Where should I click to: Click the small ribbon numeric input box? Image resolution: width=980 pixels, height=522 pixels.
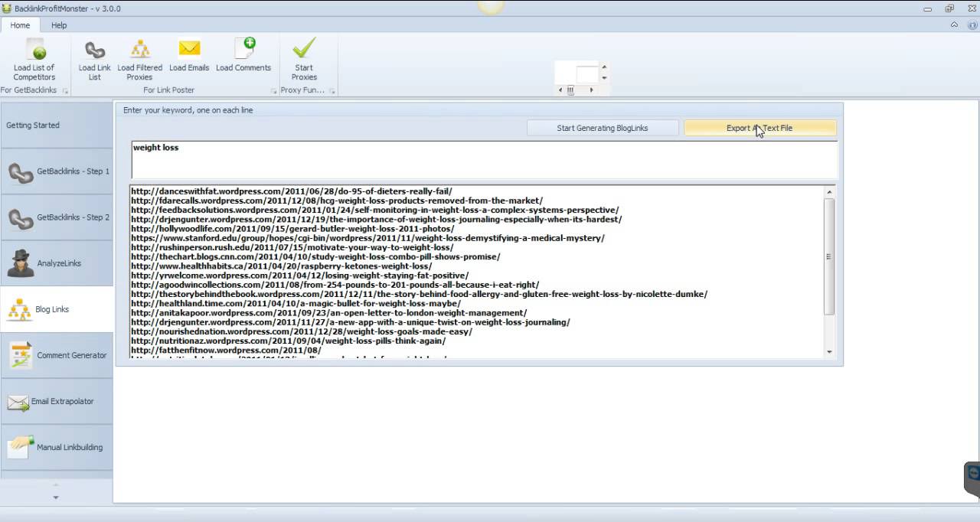pos(586,74)
